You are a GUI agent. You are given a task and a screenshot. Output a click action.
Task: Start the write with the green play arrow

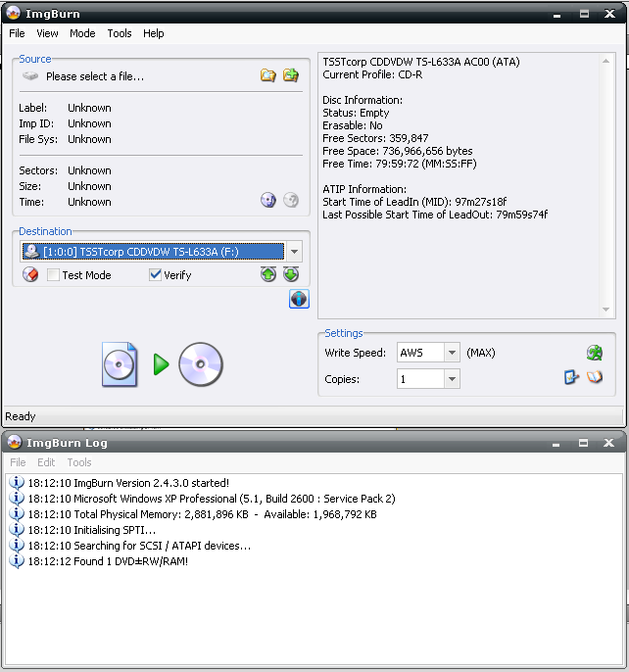pyautogui.click(x=162, y=364)
